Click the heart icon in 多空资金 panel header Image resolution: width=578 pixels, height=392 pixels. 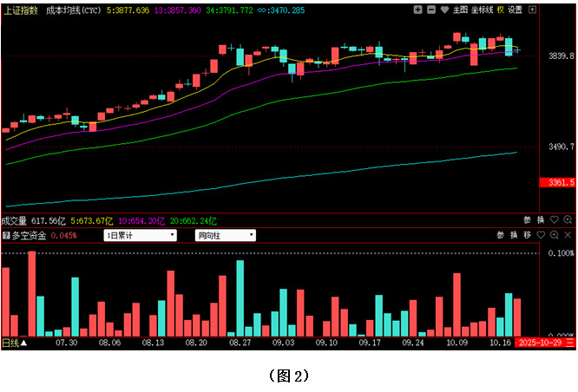[542, 235]
